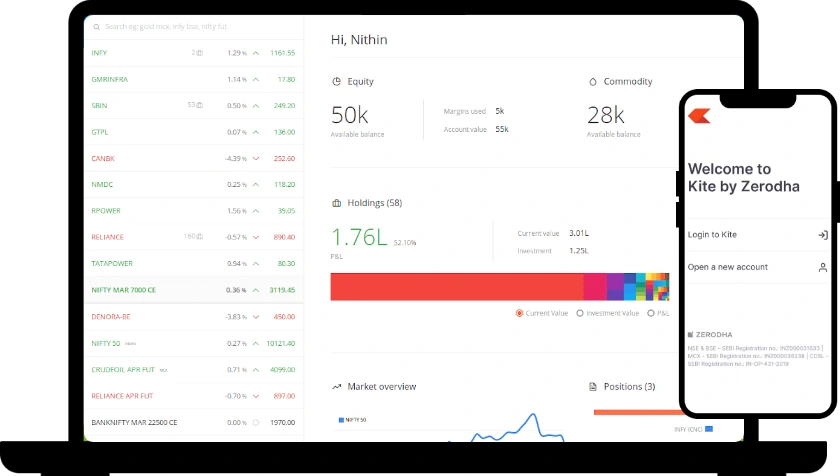Click the down chevron on CANBK row
Image resolution: width=840 pixels, height=476 pixels.
click(x=256, y=158)
